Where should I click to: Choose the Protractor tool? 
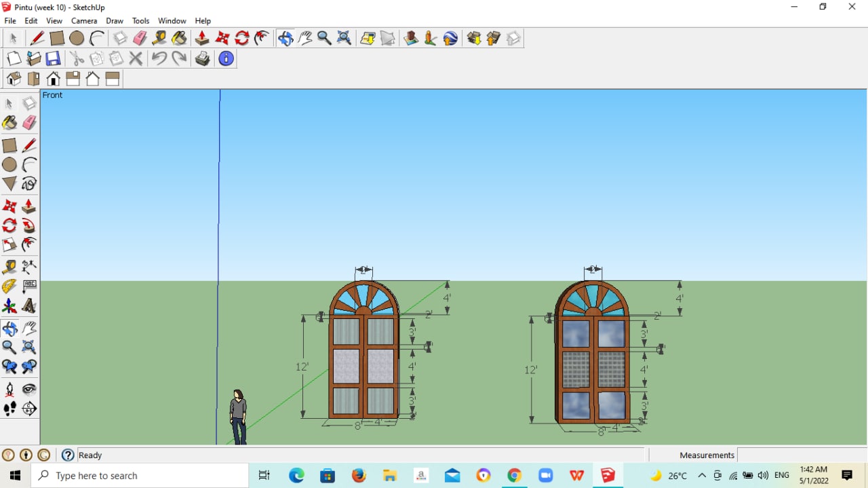pos(9,286)
